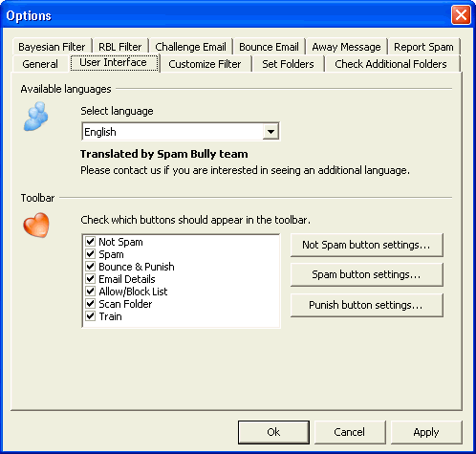The width and height of the screenshot is (476, 454).
Task: Open Punish button settings dialog
Action: [366, 305]
